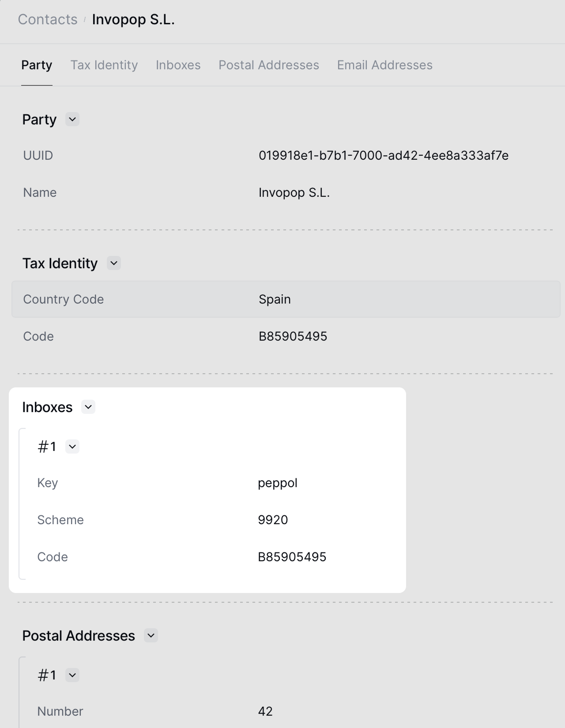Click the postal address Number value 42
This screenshot has width=565, height=728.
coord(265,711)
